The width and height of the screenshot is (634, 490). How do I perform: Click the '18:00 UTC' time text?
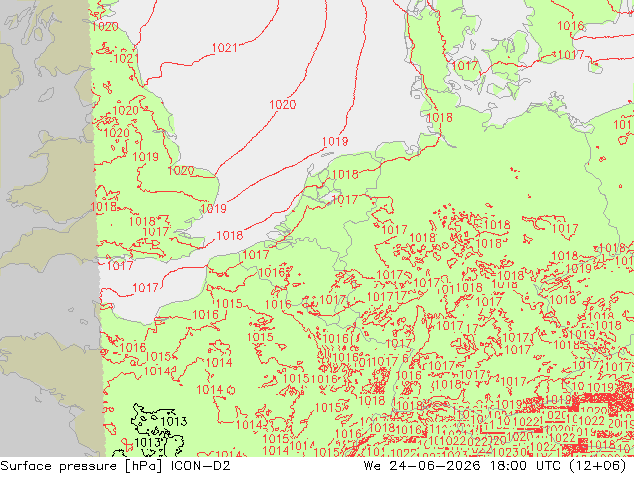pos(525,466)
